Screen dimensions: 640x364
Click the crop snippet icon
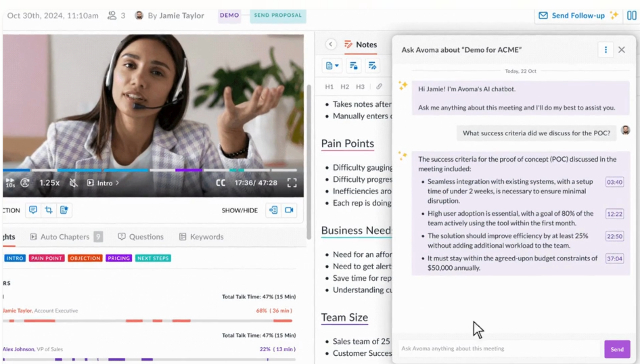pyautogui.click(x=49, y=210)
